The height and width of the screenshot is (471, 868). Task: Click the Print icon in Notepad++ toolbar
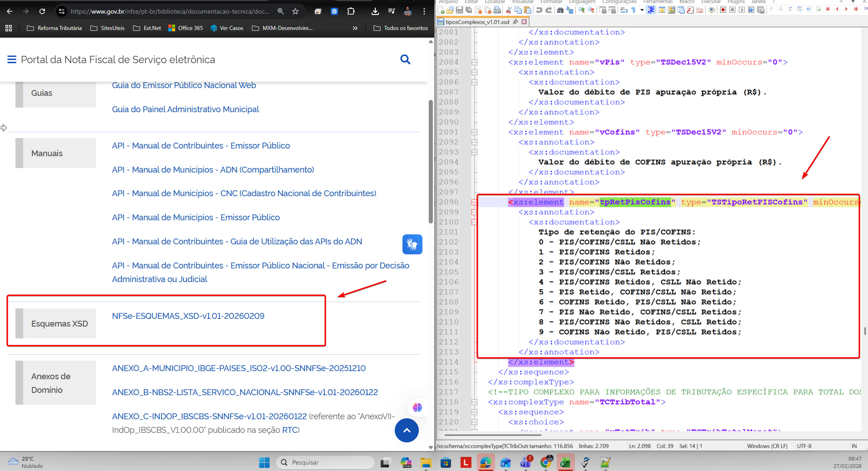point(497,10)
